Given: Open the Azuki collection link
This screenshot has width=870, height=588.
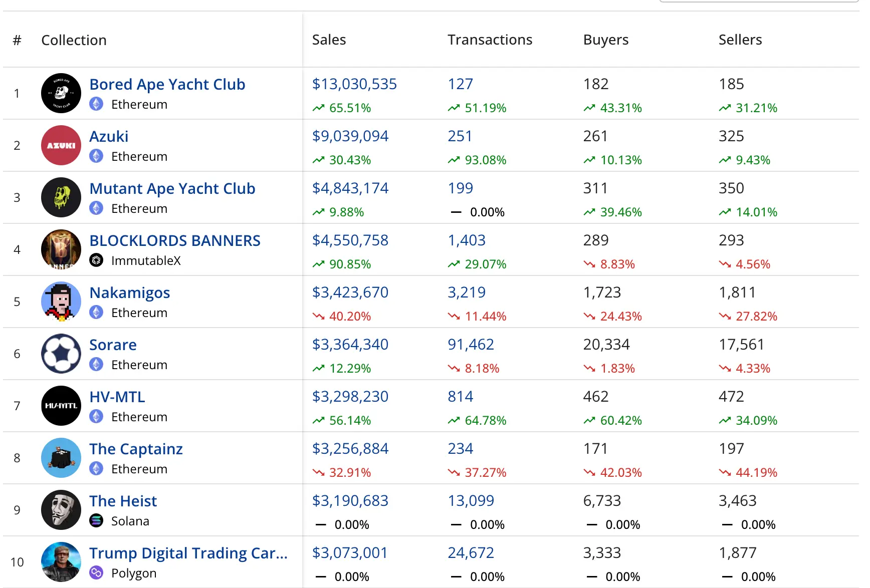Looking at the screenshot, I should point(109,136).
